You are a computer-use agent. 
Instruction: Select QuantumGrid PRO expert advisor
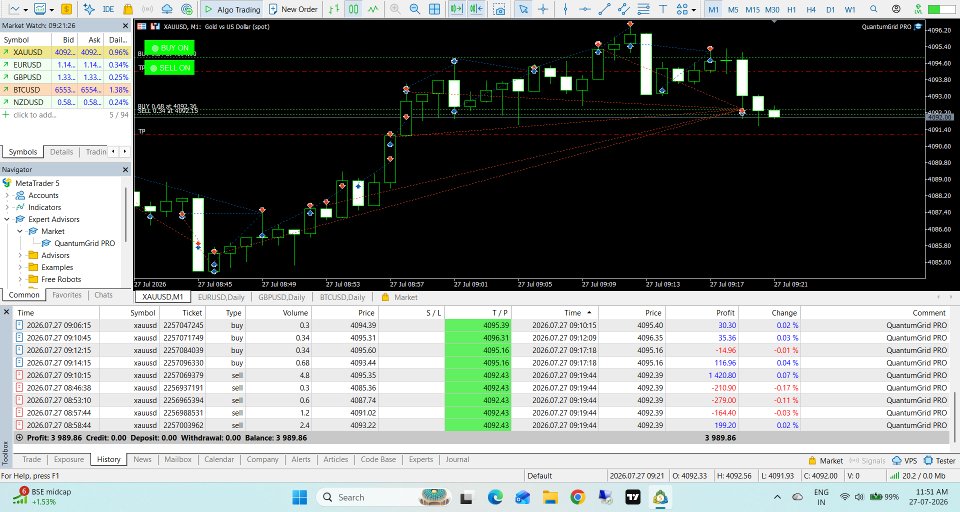tap(84, 243)
